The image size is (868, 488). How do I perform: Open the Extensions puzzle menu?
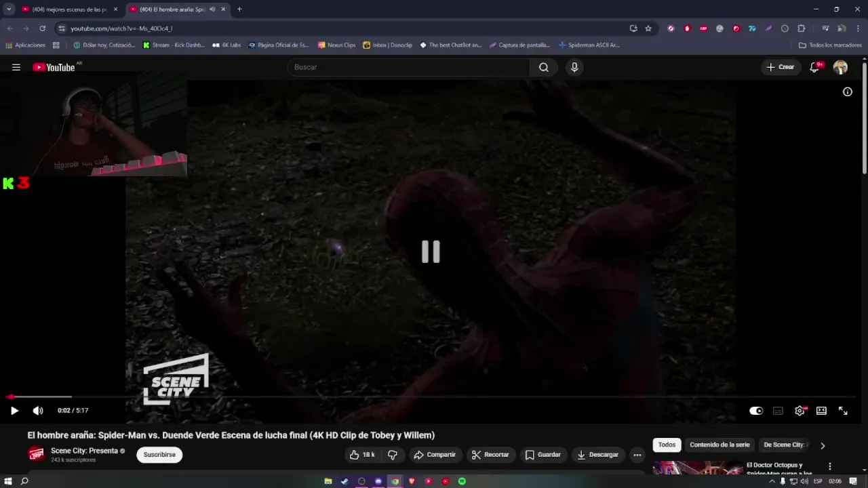point(802,28)
